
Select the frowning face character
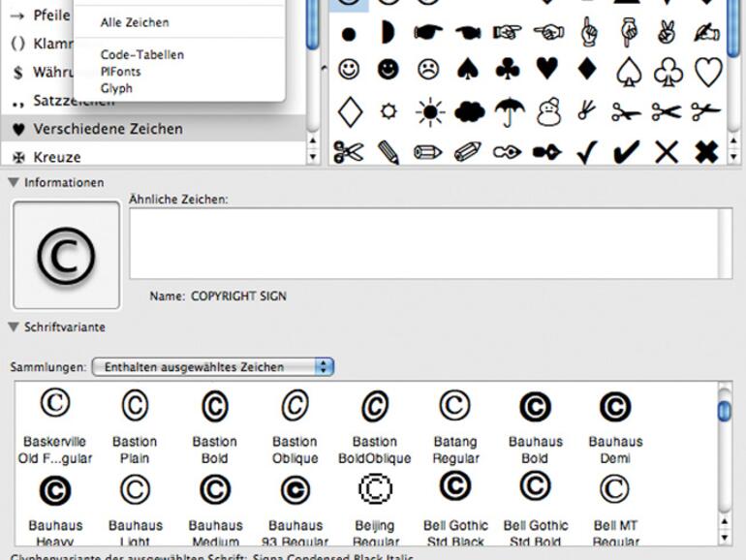point(427,70)
